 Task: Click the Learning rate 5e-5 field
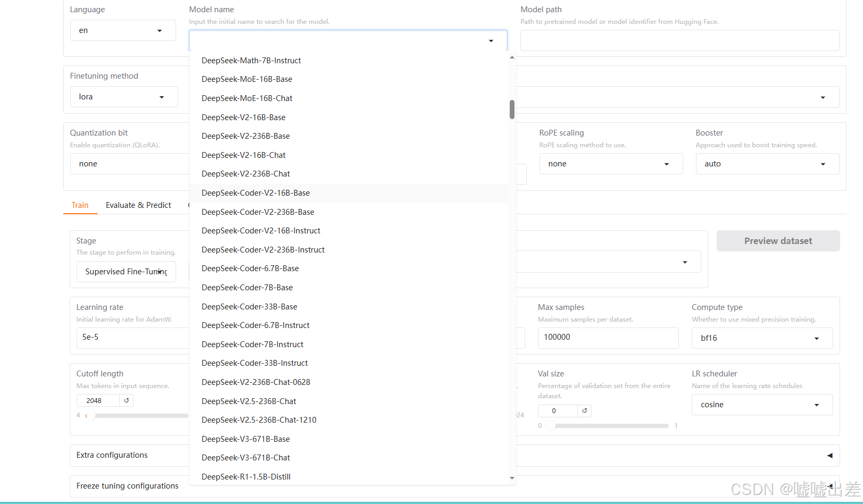click(133, 338)
